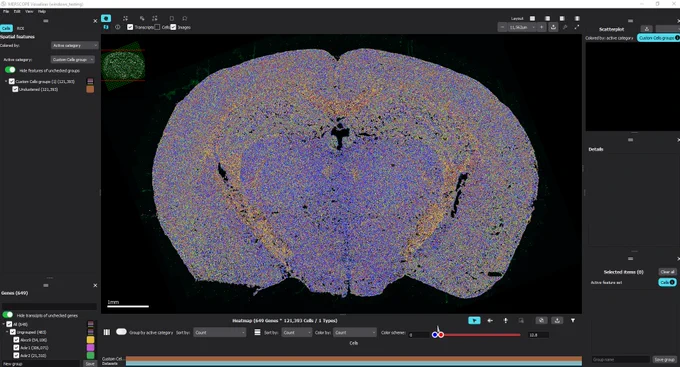Toggle the Transcripts checkbox
The image size is (680, 367).
click(130, 27)
